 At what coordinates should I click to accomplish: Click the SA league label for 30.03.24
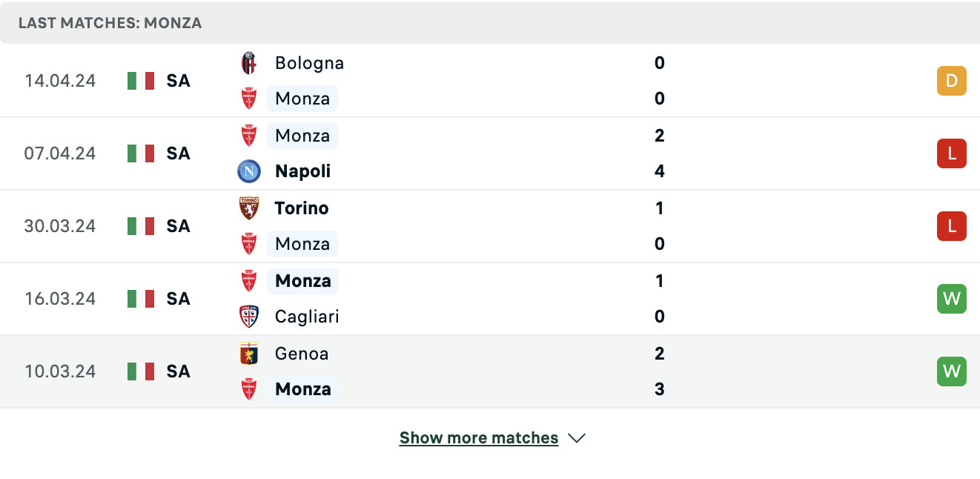[179, 226]
